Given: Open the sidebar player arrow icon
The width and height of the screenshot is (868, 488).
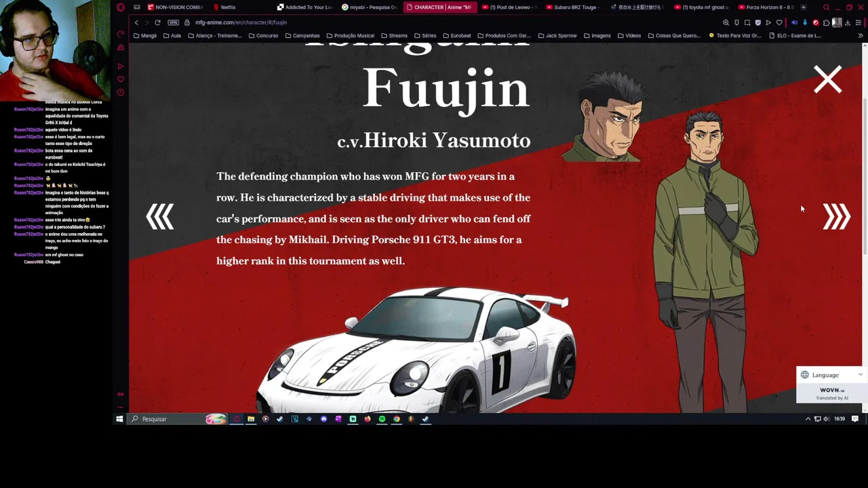Looking at the screenshot, I should pos(121,66).
